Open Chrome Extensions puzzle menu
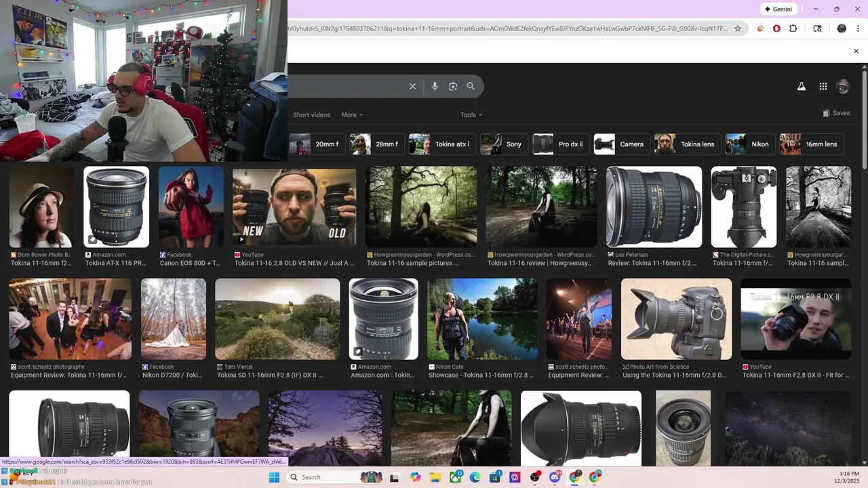Viewport: 868px width, 488px height. 793,28
